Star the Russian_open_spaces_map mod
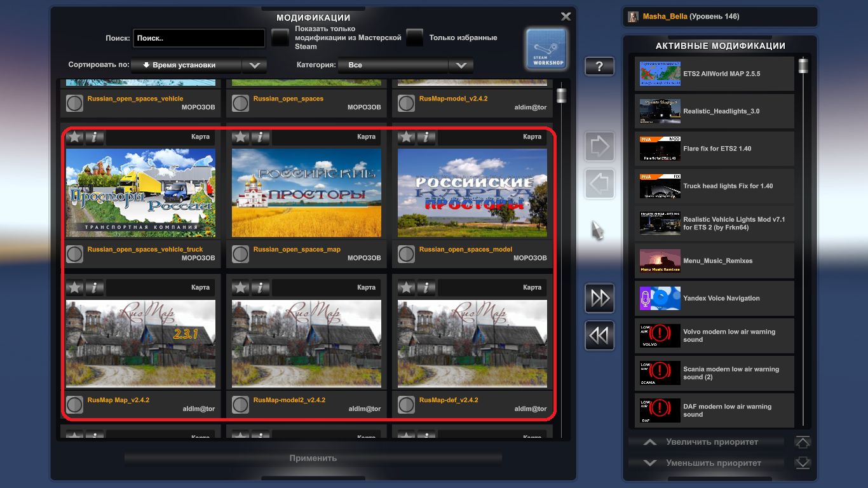The height and width of the screenshot is (488, 868). [241, 137]
